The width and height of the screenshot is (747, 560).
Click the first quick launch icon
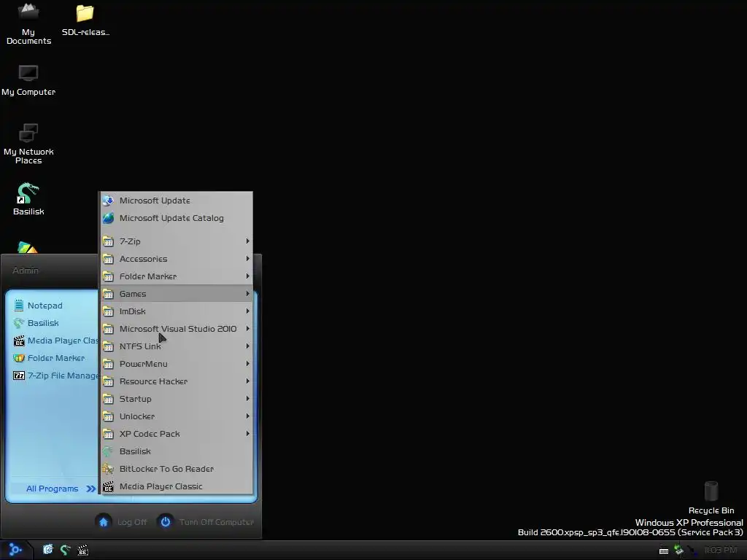pyautogui.click(x=47, y=550)
